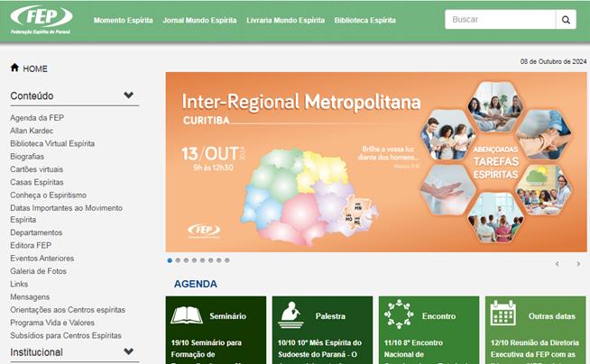Select the fifth carousel dot

coord(202,260)
